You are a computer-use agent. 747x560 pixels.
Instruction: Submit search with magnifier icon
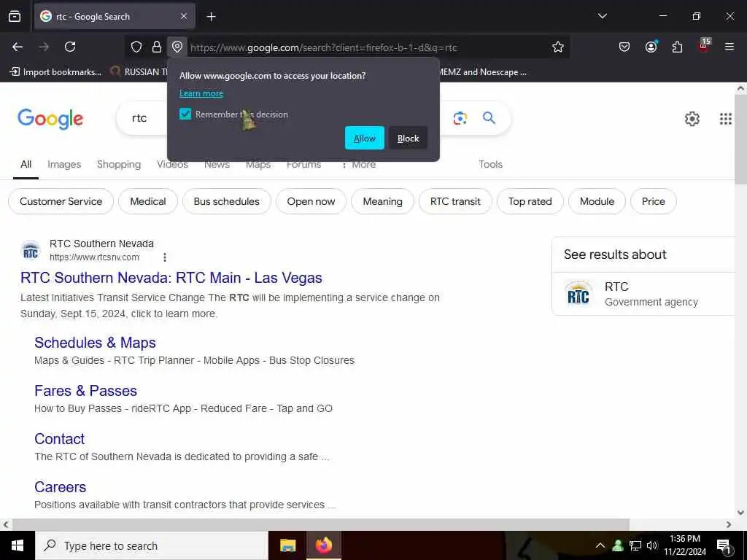point(489,118)
